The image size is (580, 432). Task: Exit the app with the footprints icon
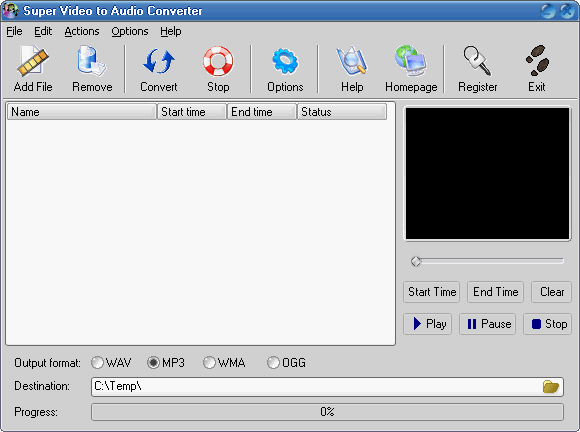tap(537, 61)
